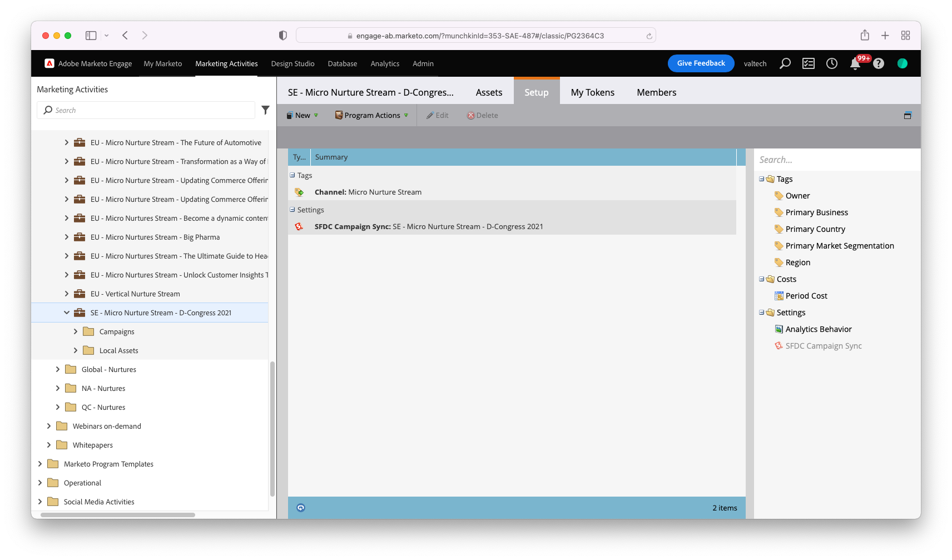Show Safari tab overview grid icon
952x560 pixels.
click(906, 36)
